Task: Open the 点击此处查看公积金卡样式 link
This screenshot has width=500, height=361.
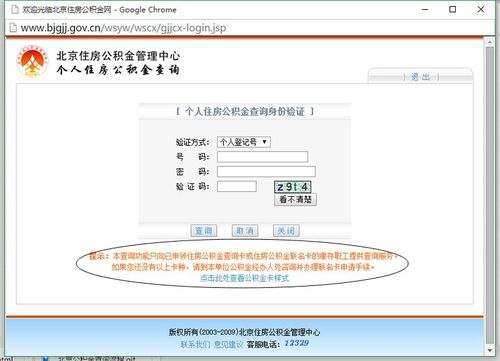Action: pos(244,278)
